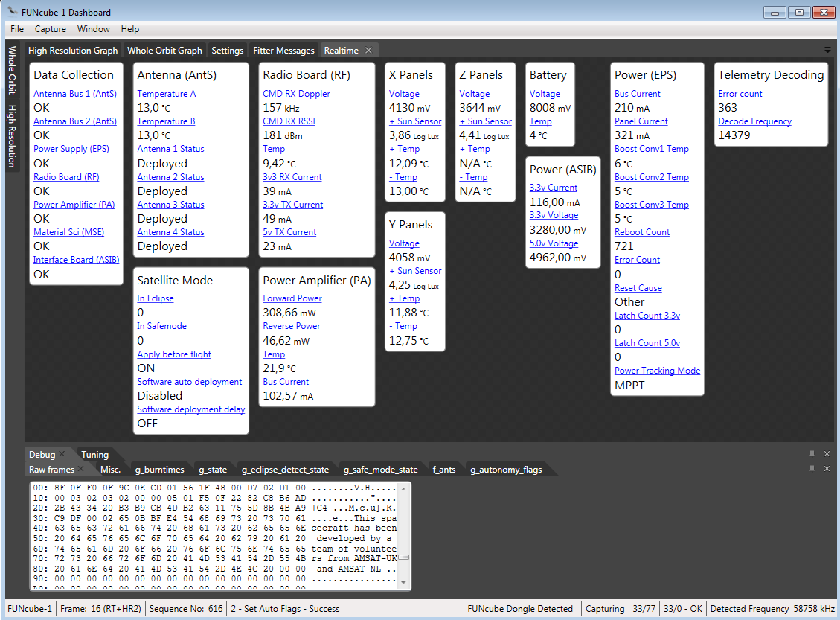
Task: Show the g_state tab
Action: click(213, 470)
